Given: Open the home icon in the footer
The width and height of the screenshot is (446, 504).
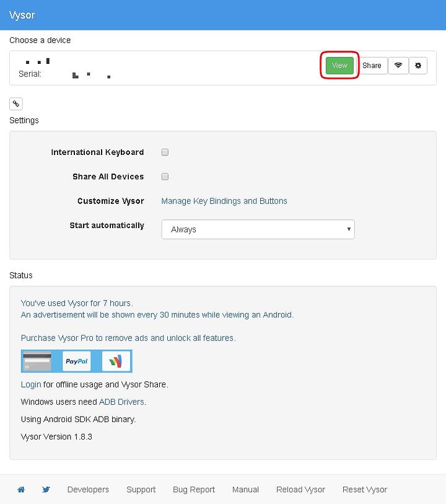Looking at the screenshot, I should [21, 490].
